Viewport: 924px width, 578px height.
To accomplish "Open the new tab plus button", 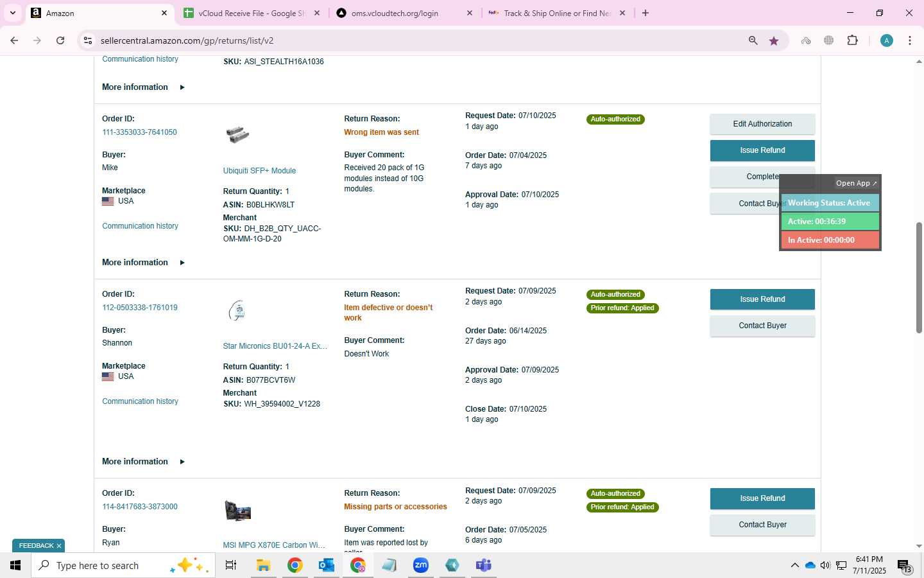I will (646, 13).
